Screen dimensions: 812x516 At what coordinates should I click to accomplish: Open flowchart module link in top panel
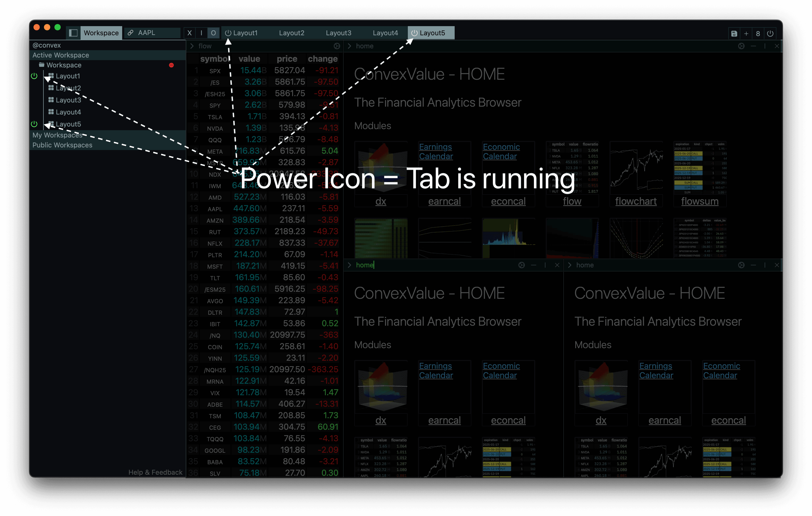[x=636, y=201]
